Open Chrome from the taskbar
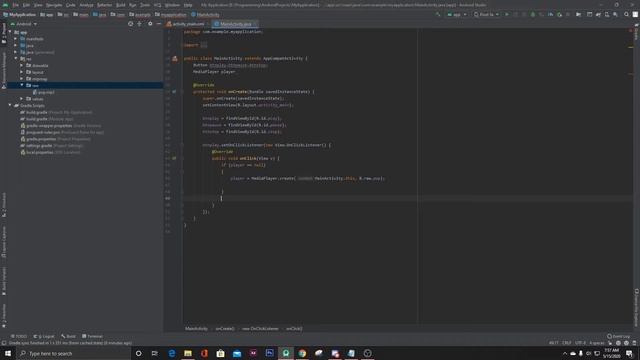Image resolution: width=640 pixels, height=360 pixels. coord(302,353)
